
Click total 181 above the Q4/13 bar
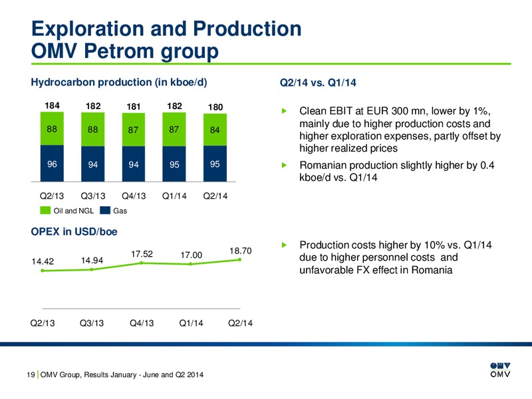click(134, 106)
